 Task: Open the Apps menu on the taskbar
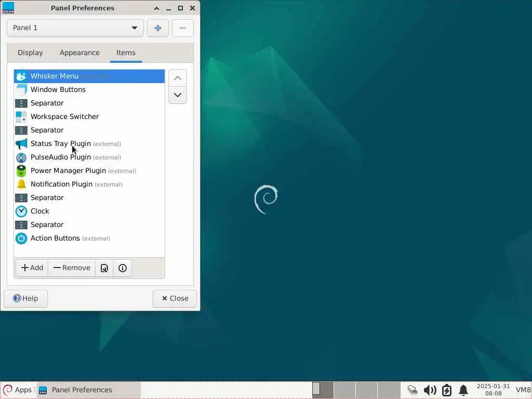click(x=18, y=390)
